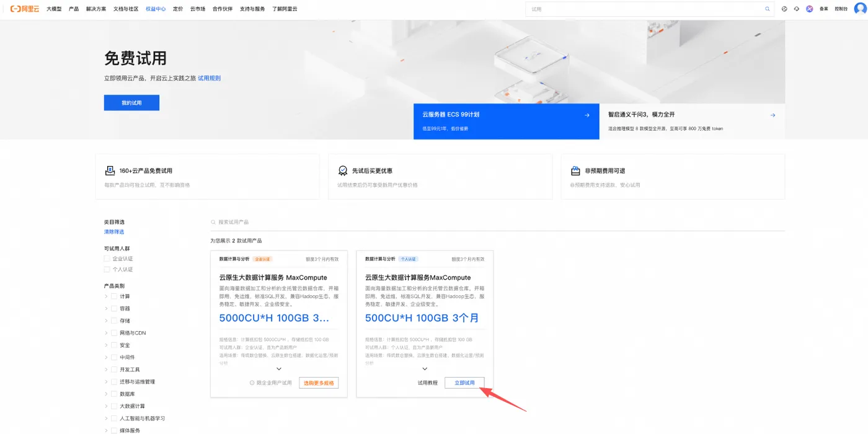Image resolution: width=868 pixels, height=434 pixels.
Task: Expand the 计算 category arrow
Action: (106, 296)
